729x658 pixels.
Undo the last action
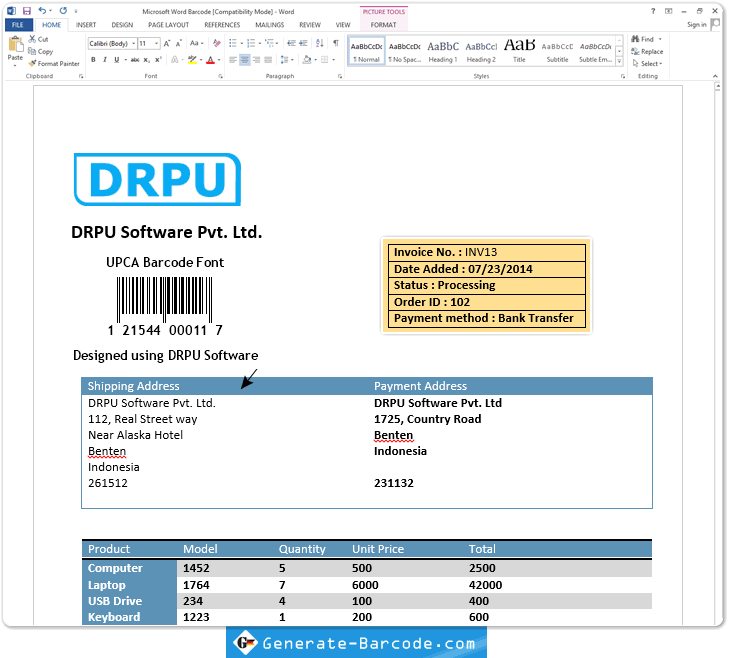[x=42, y=11]
